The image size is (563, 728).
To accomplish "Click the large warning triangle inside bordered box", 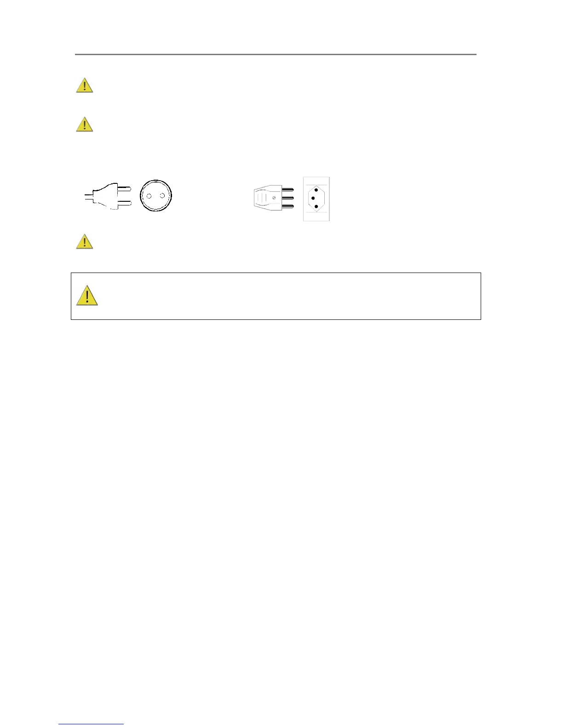I will click(87, 295).
